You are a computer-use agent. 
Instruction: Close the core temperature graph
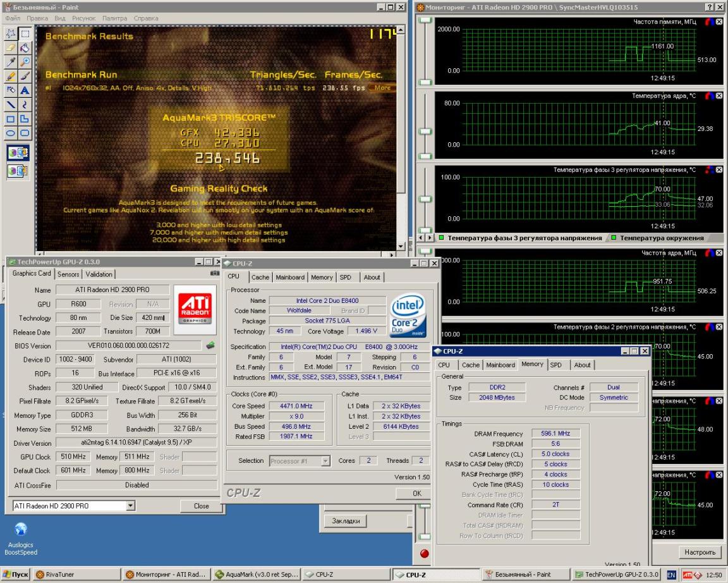tap(719, 95)
